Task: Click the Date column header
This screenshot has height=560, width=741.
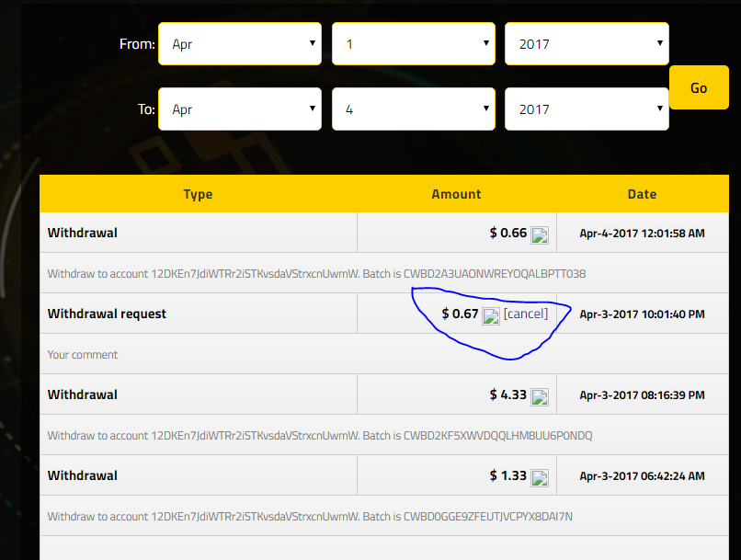Action: (643, 194)
